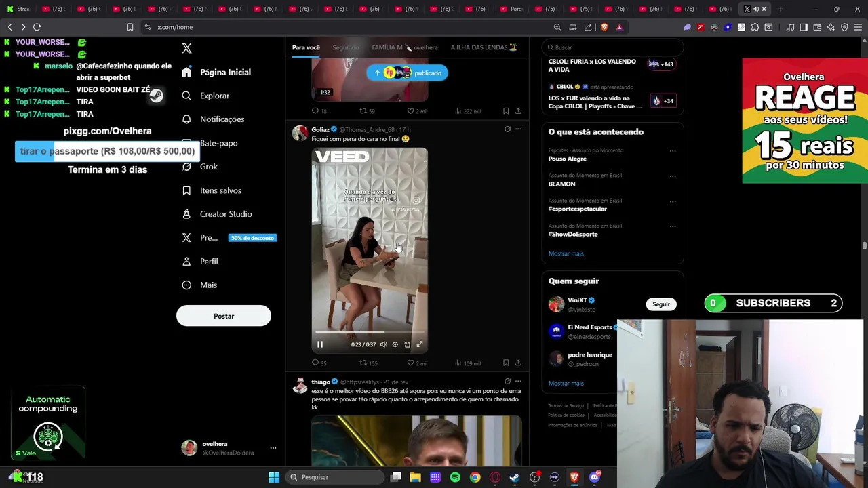
Task: Like the upper post with 222 mil views
Action: click(417, 111)
